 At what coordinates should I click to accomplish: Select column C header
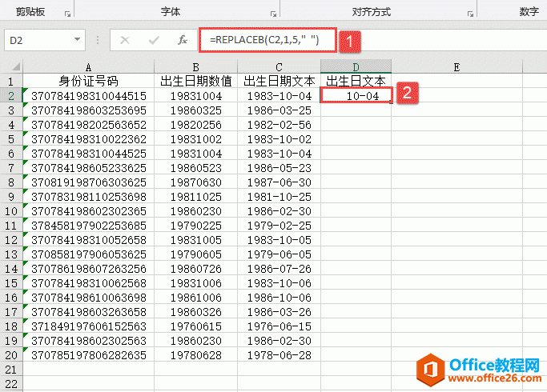pyautogui.click(x=279, y=67)
